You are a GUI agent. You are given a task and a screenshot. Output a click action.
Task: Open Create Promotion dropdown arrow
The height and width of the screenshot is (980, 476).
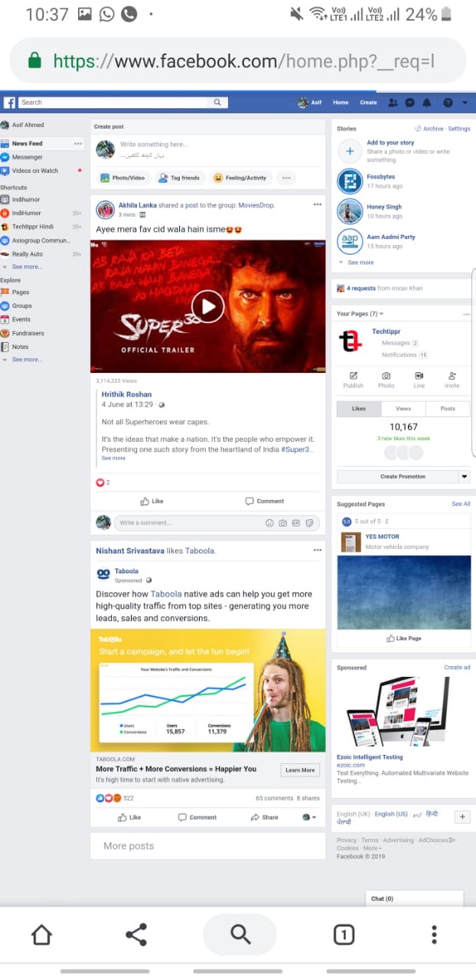click(x=464, y=476)
